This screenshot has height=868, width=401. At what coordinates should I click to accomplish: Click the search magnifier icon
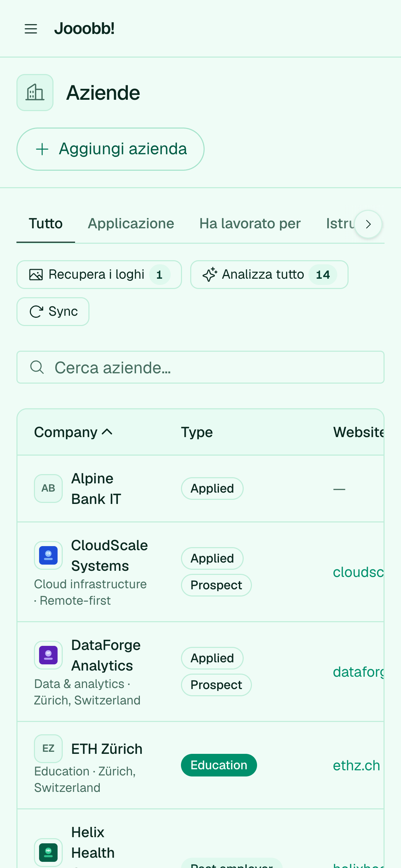tap(37, 367)
